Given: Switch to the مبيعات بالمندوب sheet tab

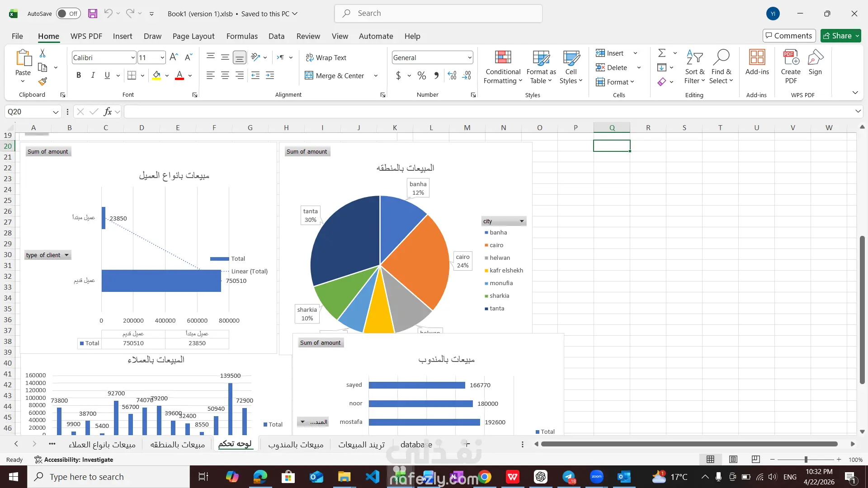Looking at the screenshot, I should [296, 445].
